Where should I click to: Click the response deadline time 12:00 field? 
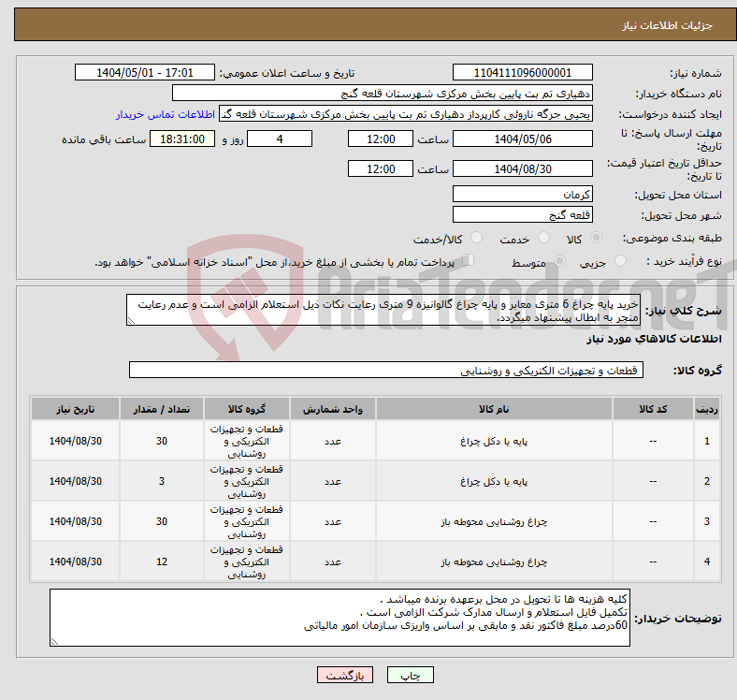(x=381, y=139)
